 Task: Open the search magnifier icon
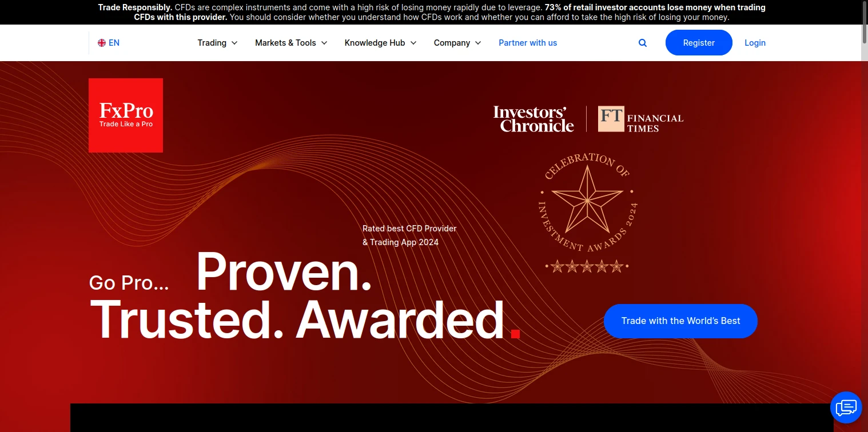pos(643,43)
